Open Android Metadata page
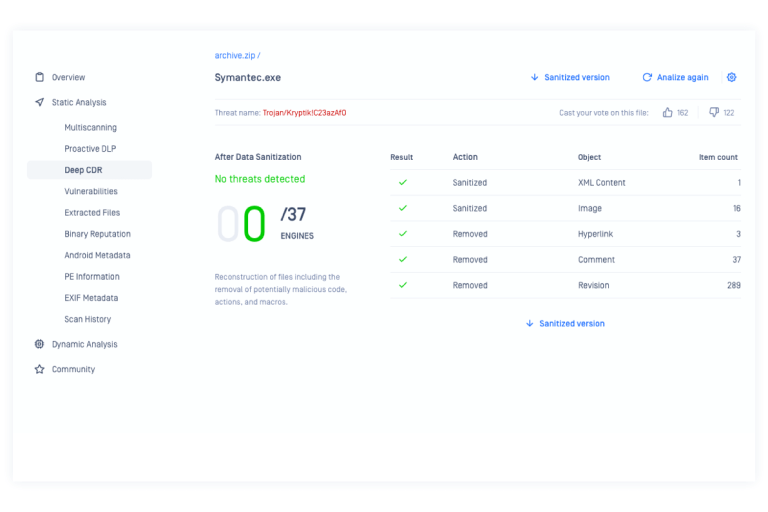Image resolution: width=768 pixels, height=512 pixels. click(x=97, y=255)
